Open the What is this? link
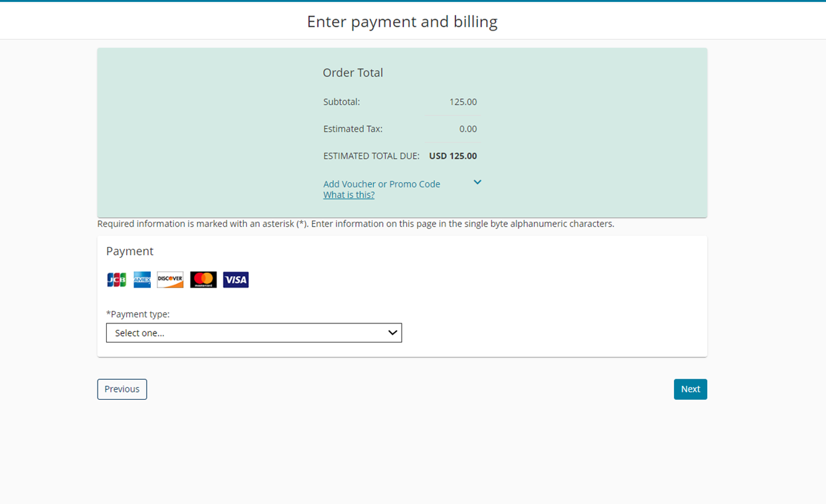The width and height of the screenshot is (826, 504). 349,195
